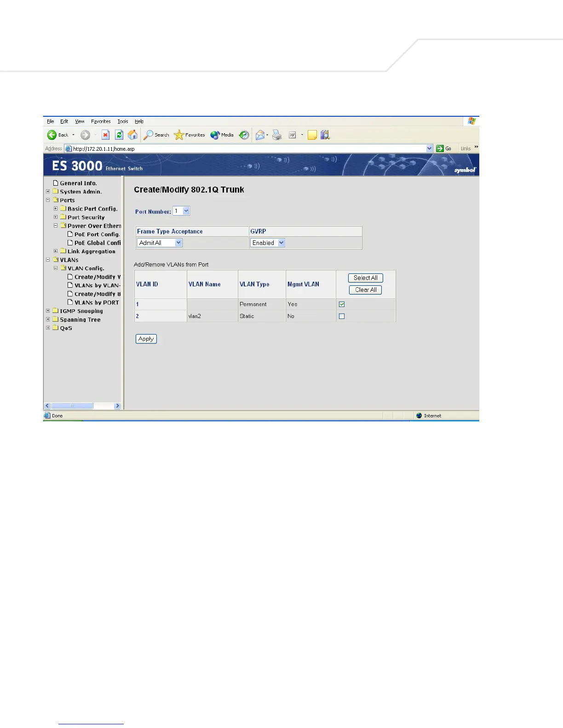The image size is (563, 728).
Task: Open the PoE Global Config link
Action: pyautogui.click(x=98, y=243)
